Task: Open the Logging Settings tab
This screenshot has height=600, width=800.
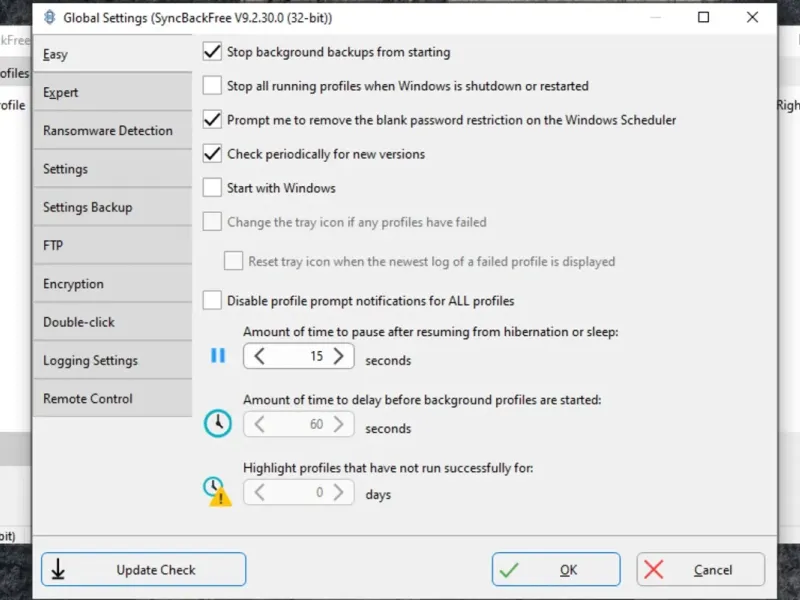Action: click(112, 360)
